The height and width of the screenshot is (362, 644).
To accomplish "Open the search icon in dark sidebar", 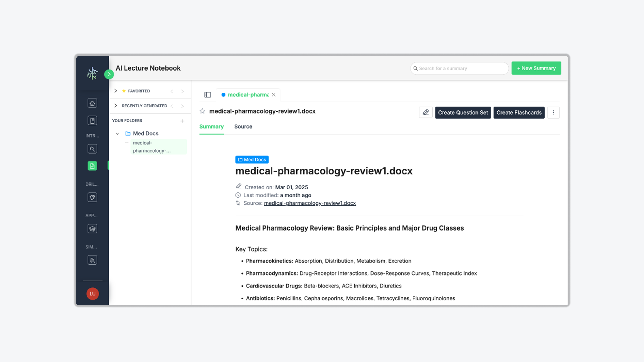I will pos(92,149).
